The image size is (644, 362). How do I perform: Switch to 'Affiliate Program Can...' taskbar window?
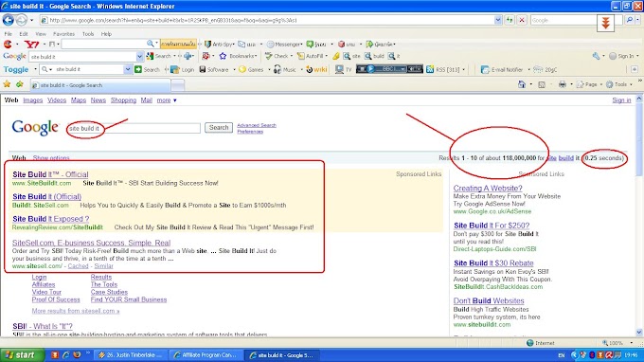(x=206, y=355)
